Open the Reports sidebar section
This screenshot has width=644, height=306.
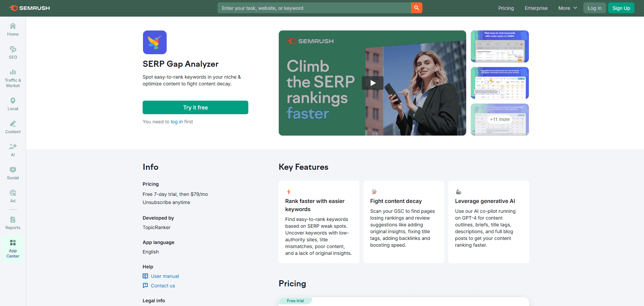coord(13,223)
